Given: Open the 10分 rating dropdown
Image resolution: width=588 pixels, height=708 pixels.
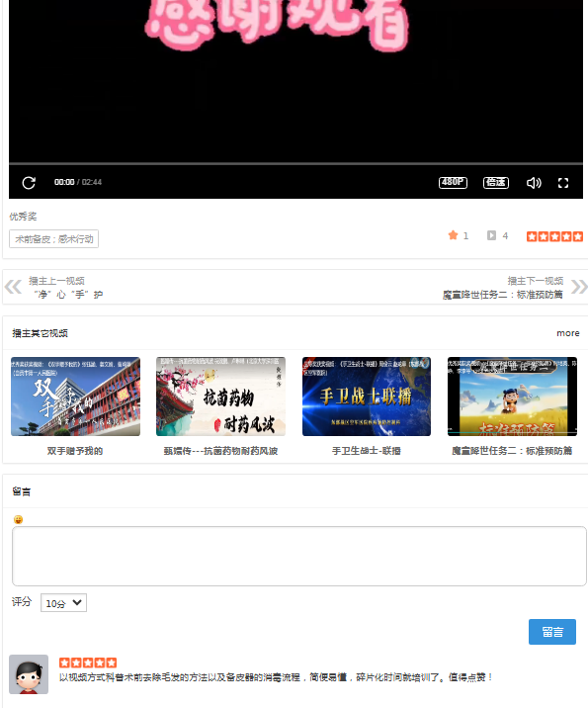Looking at the screenshot, I should pyautogui.click(x=63, y=603).
